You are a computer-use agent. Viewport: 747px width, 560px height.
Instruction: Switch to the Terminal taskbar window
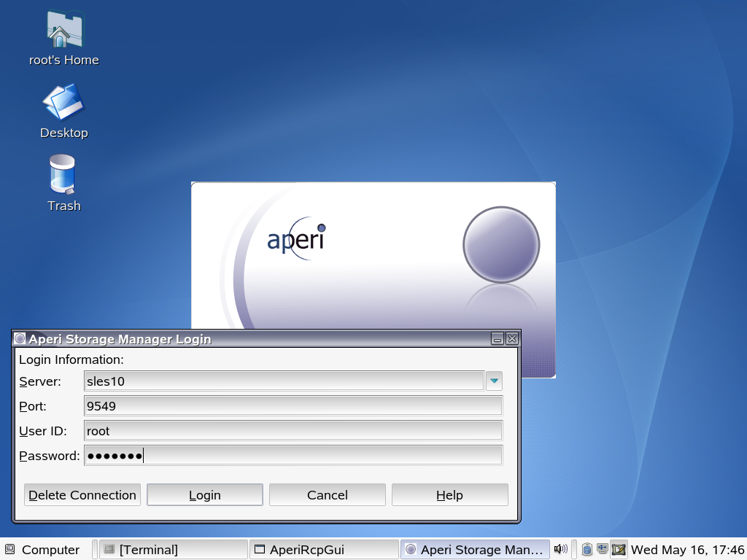174,550
